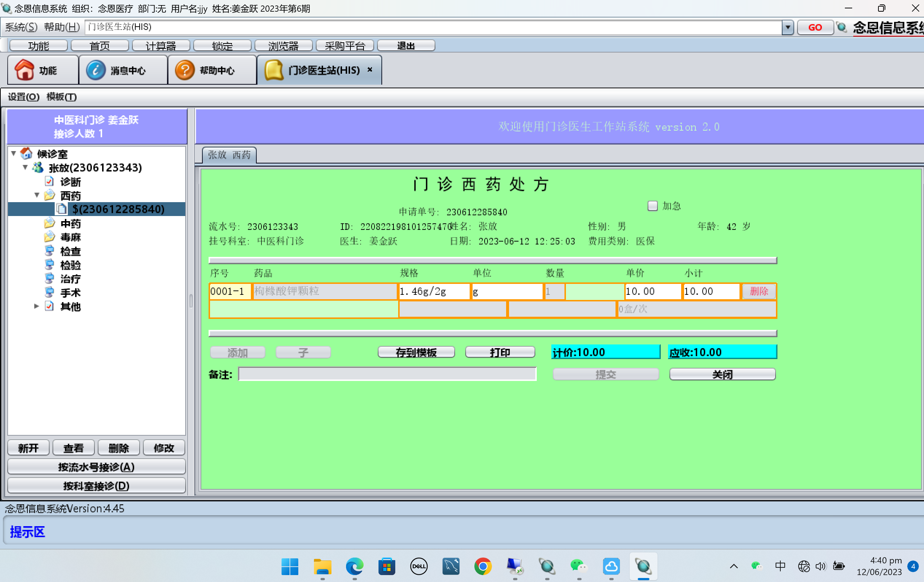Click the prescription page icon beside $(230612285840)
924x582 pixels.
[x=61, y=209]
